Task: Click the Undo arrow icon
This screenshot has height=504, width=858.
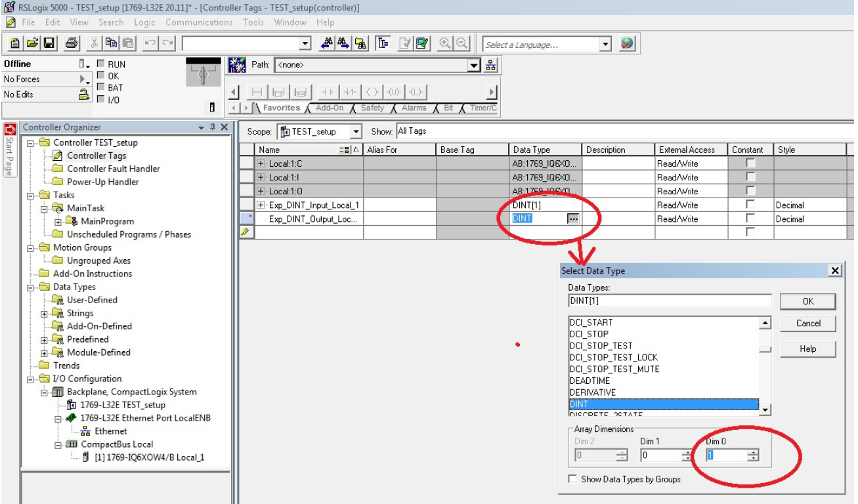Action: (x=151, y=44)
